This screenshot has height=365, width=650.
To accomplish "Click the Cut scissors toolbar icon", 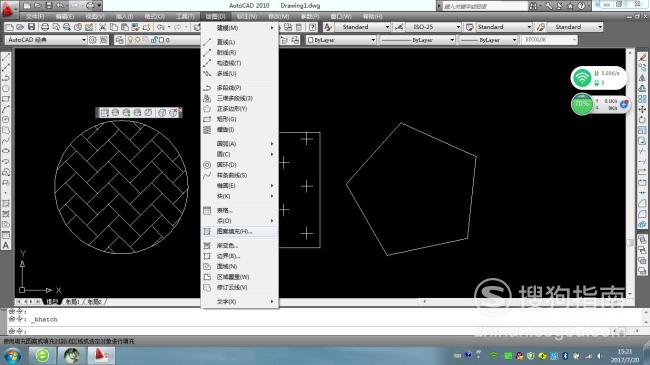I will 103,27.
